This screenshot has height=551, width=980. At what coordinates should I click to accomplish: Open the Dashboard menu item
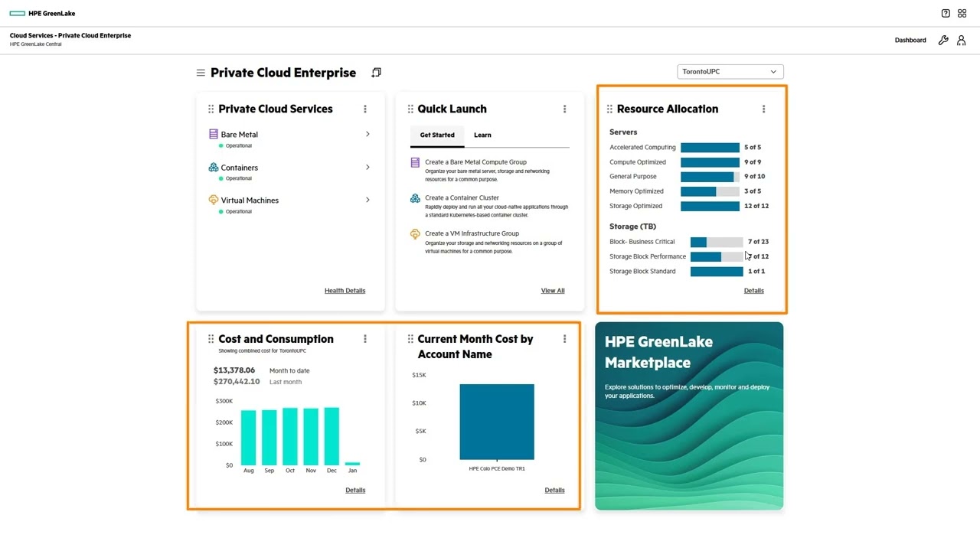(x=910, y=41)
